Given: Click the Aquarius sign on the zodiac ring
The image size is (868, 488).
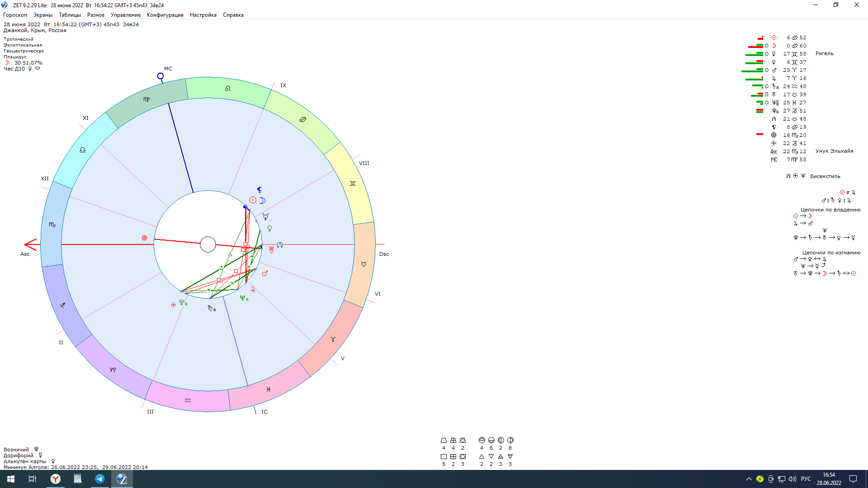Looking at the screenshot, I should click(x=188, y=400).
